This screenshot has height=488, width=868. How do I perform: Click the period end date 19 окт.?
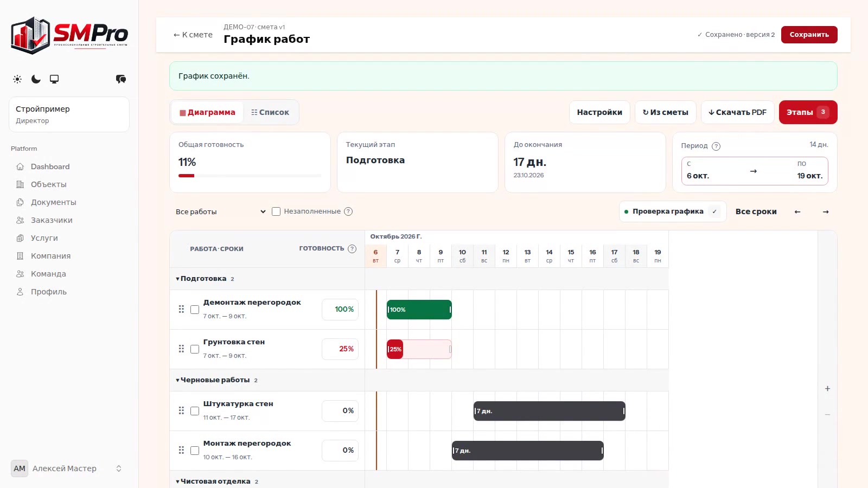coord(810,176)
